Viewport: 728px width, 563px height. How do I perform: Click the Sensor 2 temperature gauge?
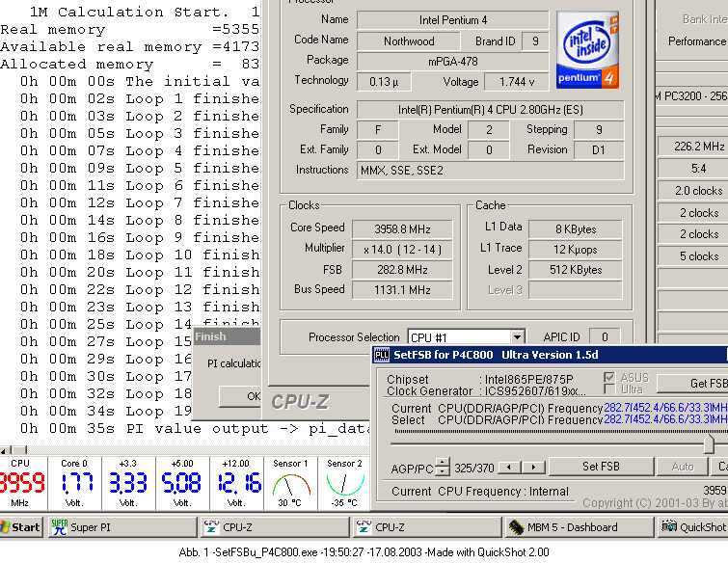click(344, 483)
